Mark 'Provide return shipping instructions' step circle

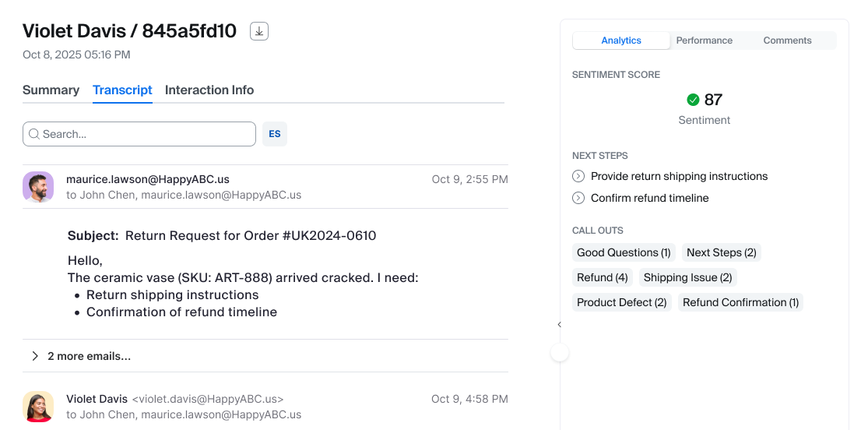[578, 176]
